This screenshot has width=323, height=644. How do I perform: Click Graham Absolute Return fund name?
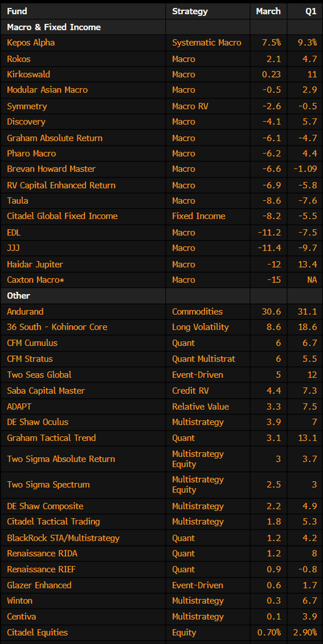point(55,138)
